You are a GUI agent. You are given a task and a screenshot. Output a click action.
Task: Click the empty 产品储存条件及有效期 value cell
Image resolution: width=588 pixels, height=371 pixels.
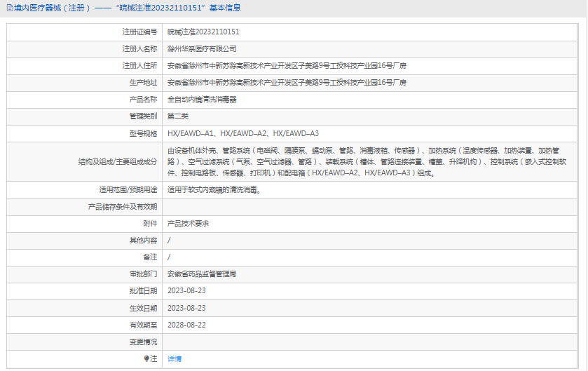pos(370,207)
